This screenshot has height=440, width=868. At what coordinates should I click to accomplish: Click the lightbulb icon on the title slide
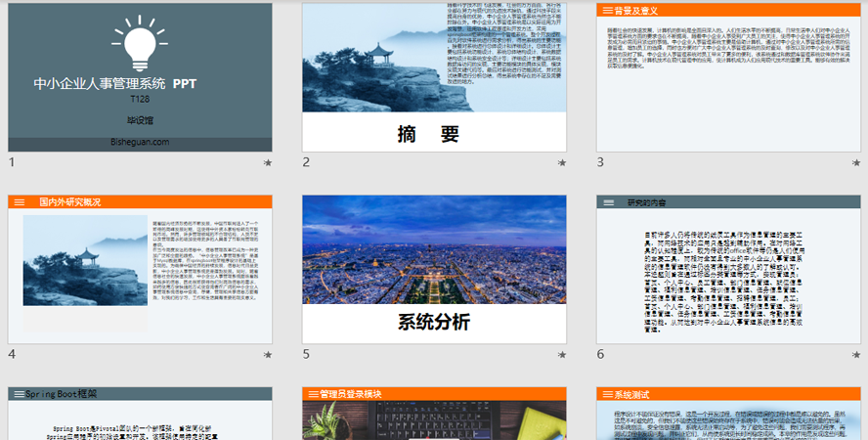click(x=140, y=41)
